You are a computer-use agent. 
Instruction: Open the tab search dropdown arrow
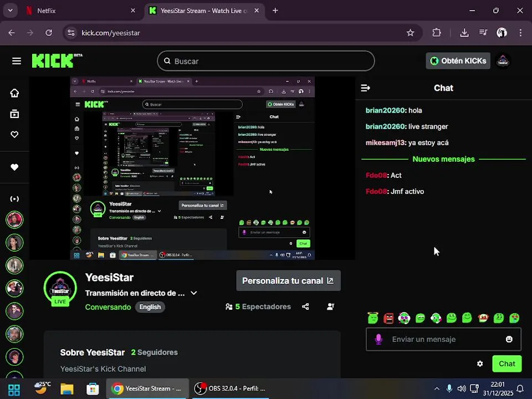coord(11,11)
